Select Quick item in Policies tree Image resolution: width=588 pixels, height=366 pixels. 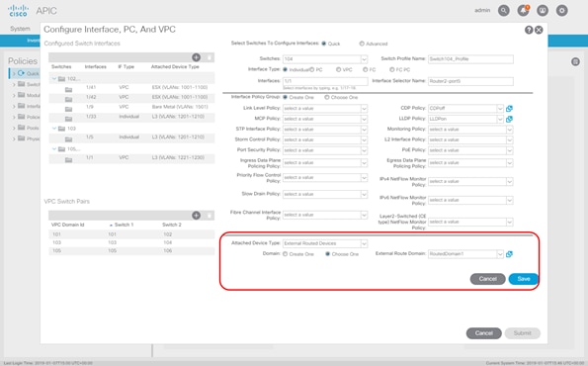pos(33,73)
